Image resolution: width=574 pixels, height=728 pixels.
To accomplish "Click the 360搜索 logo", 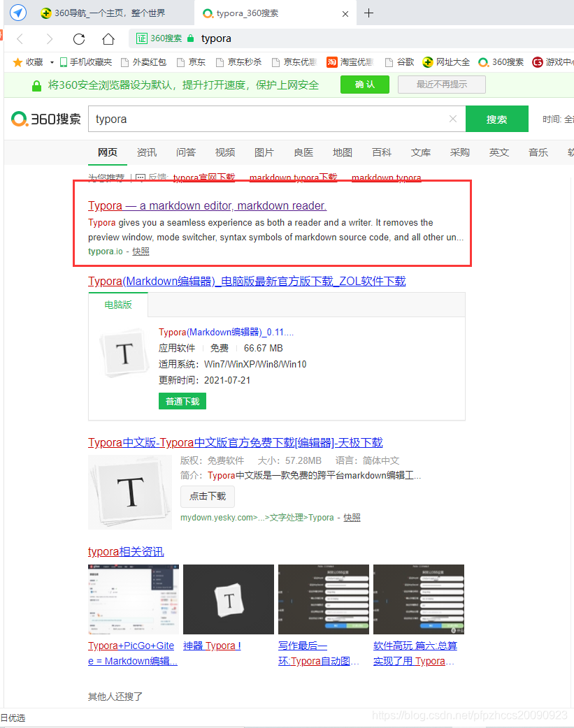I will [46, 119].
